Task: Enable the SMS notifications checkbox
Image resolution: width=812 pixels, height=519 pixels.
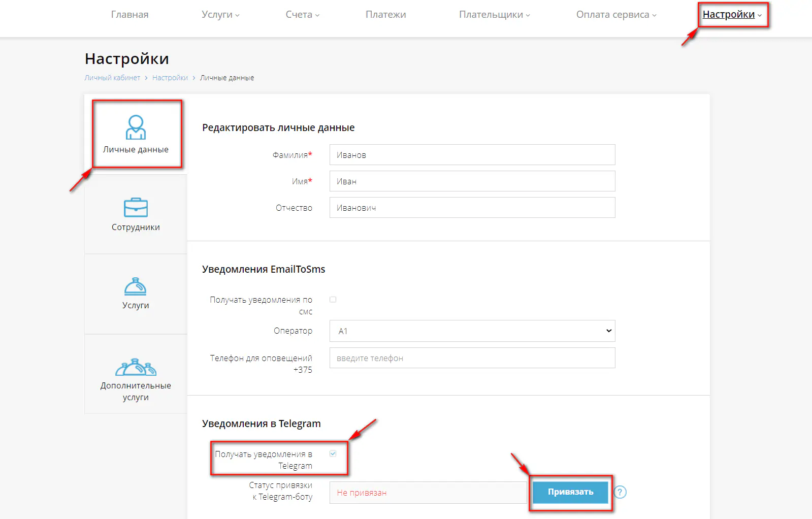Action: pyautogui.click(x=333, y=300)
